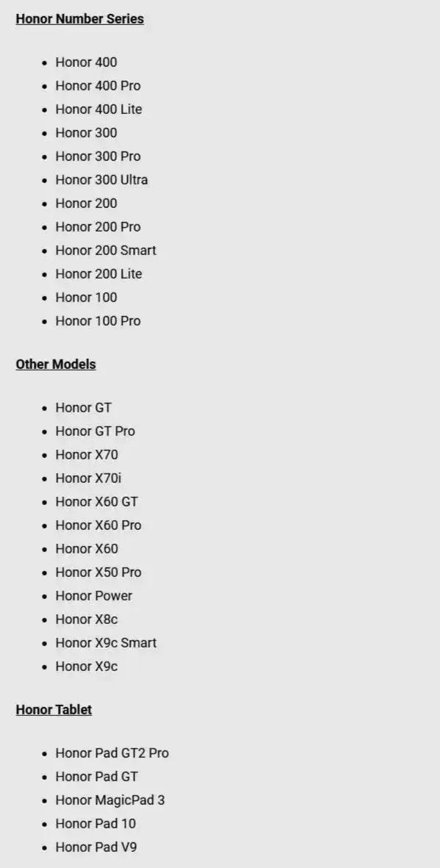Select Honor 400 Lite in the list
The width and height of the screenshot is (440, 868).
(x=98, y=109)
